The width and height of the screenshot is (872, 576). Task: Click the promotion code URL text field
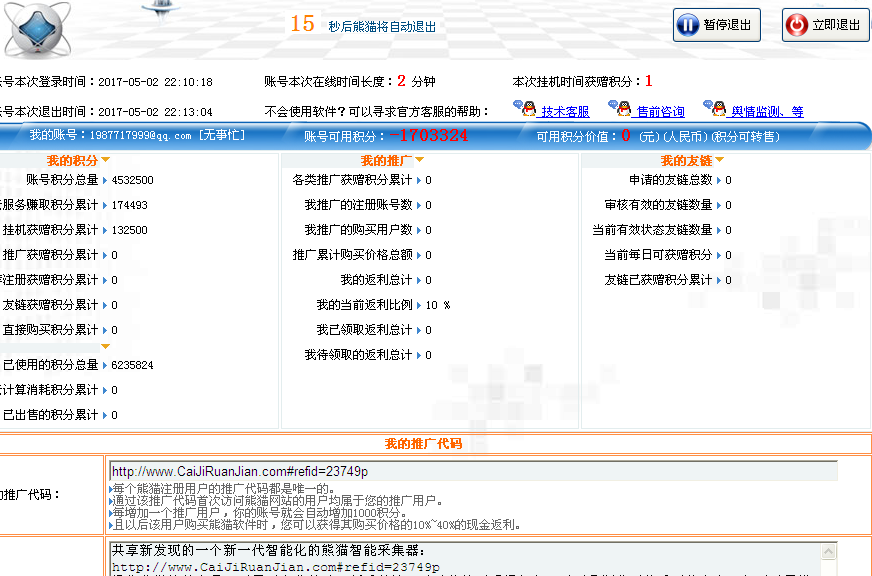coord(472,471)
